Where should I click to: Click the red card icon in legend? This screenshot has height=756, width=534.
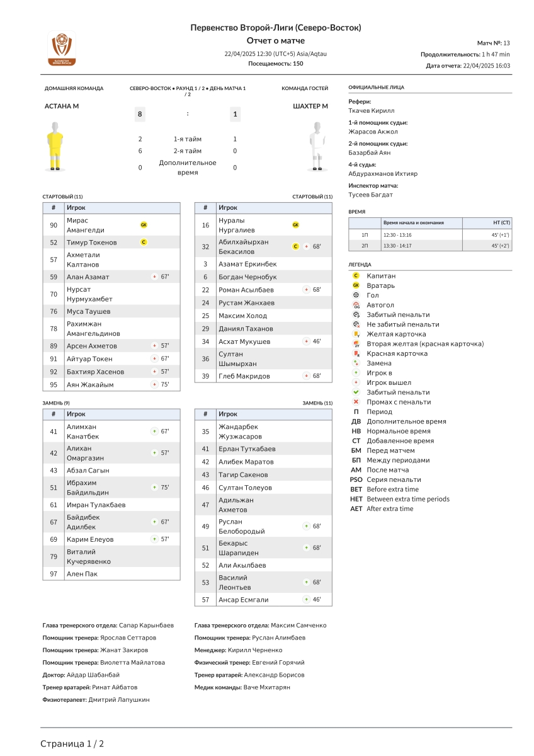(x=356, y=353)
